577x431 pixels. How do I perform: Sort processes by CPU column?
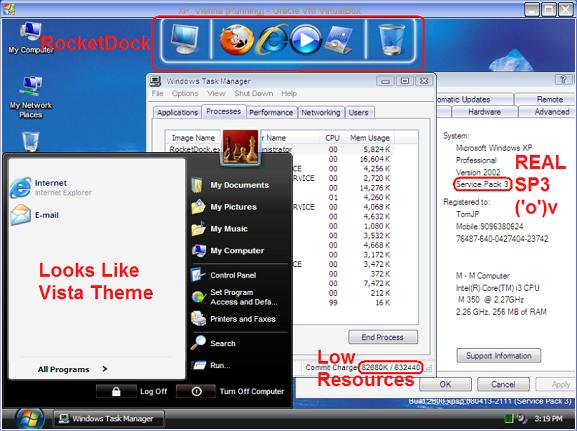point(332,138)
